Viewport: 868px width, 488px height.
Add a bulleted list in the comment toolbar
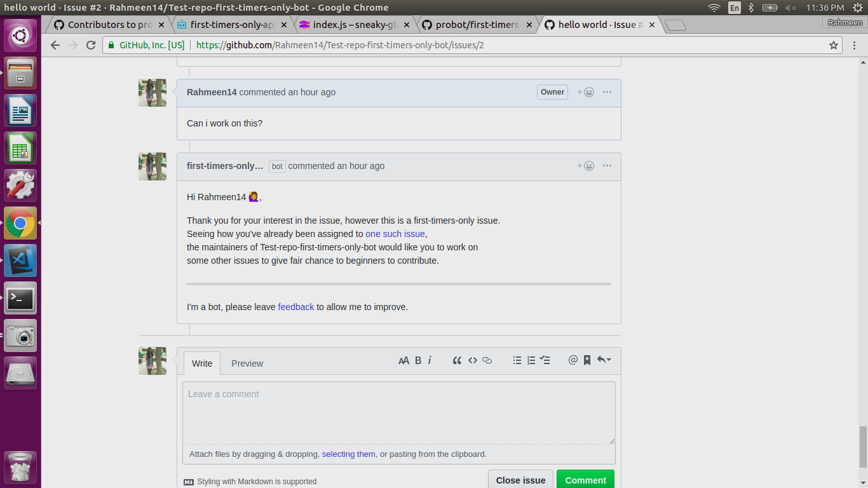point(517,360)
